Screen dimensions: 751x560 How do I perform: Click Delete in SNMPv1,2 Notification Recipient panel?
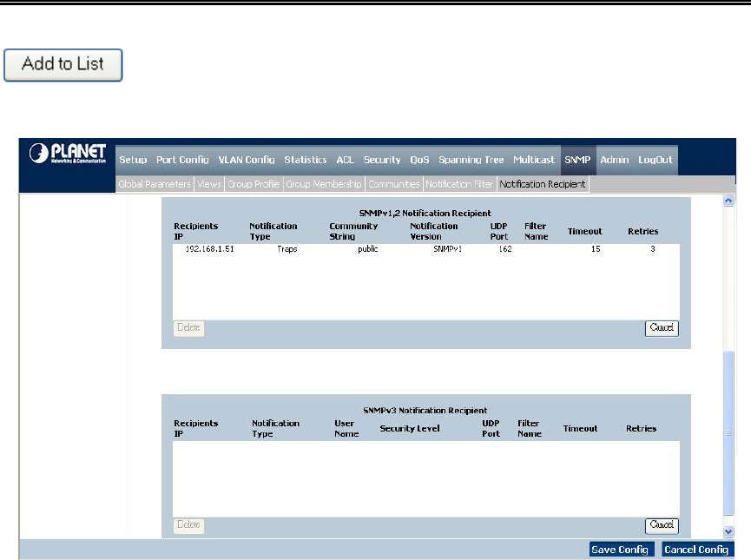coord(188,328)
